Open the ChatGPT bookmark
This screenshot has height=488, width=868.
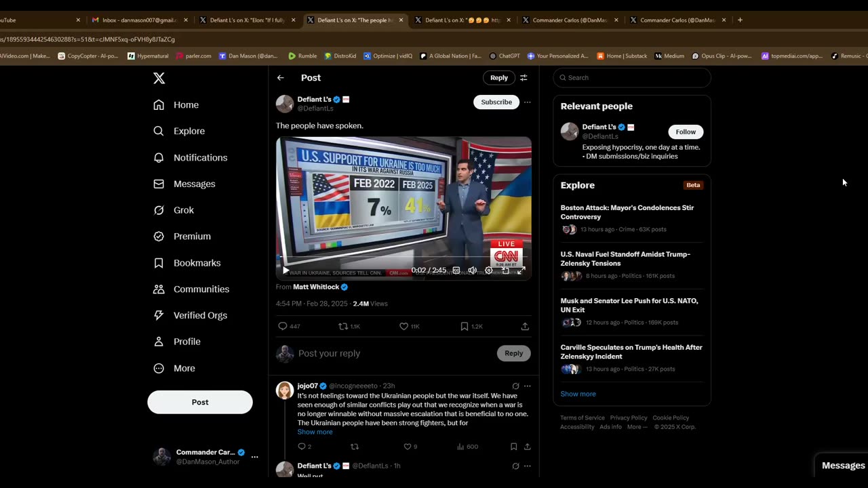coord(503,56)
